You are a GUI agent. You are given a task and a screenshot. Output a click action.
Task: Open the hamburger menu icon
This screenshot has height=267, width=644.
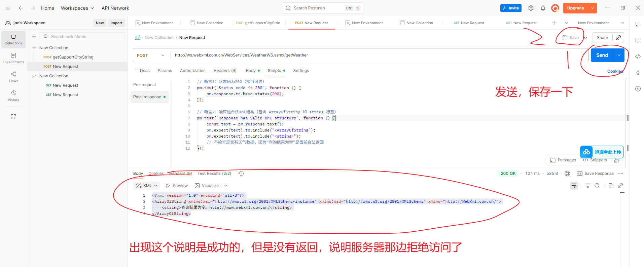coord(8,8)
